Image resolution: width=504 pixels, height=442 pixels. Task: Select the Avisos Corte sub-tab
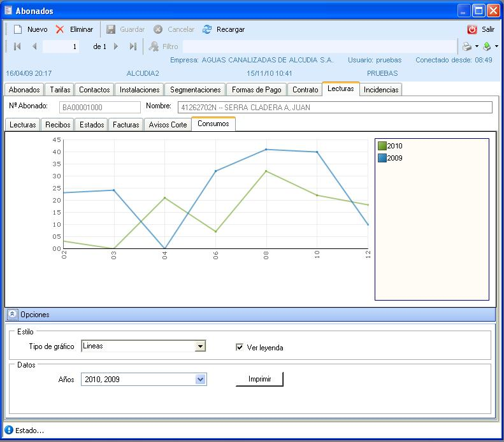tap(168, 125)
